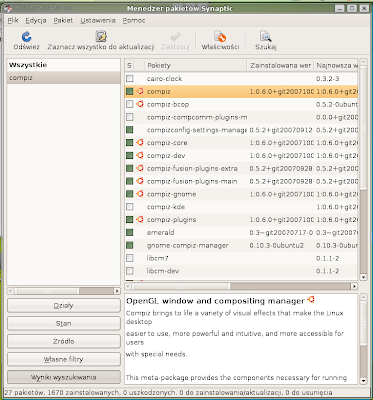Click the Odśwież reload icon
The width and height of the screenshot is (373, 400).
coord(26,37)
